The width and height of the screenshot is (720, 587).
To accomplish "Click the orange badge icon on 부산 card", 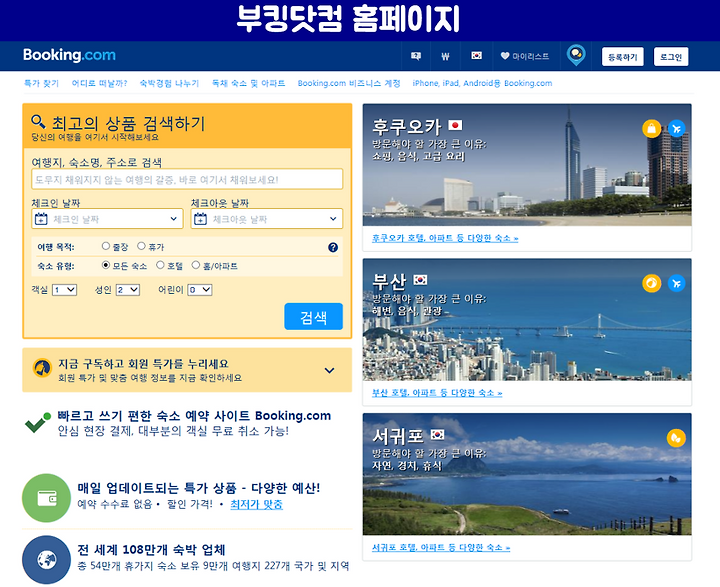I will [651, 283].
